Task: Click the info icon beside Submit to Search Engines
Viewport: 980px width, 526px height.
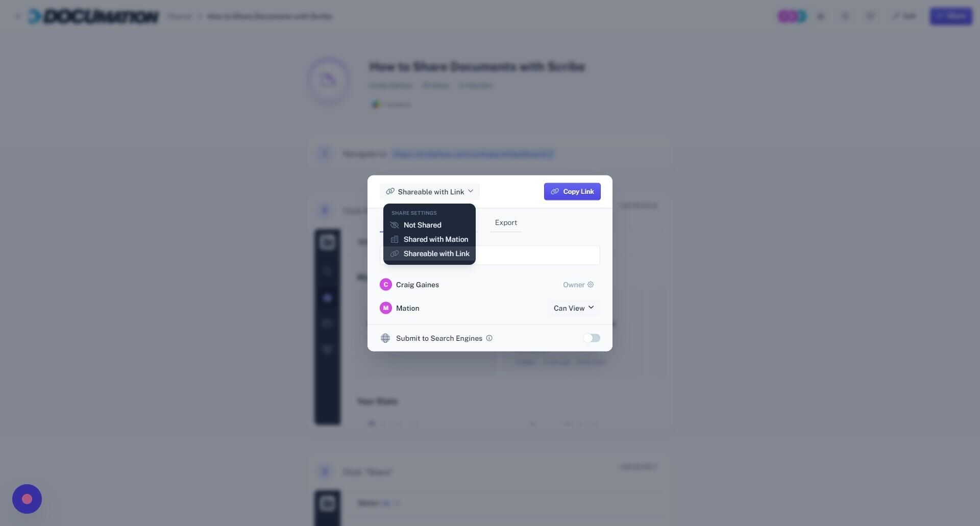Action: tap(489, 338)
